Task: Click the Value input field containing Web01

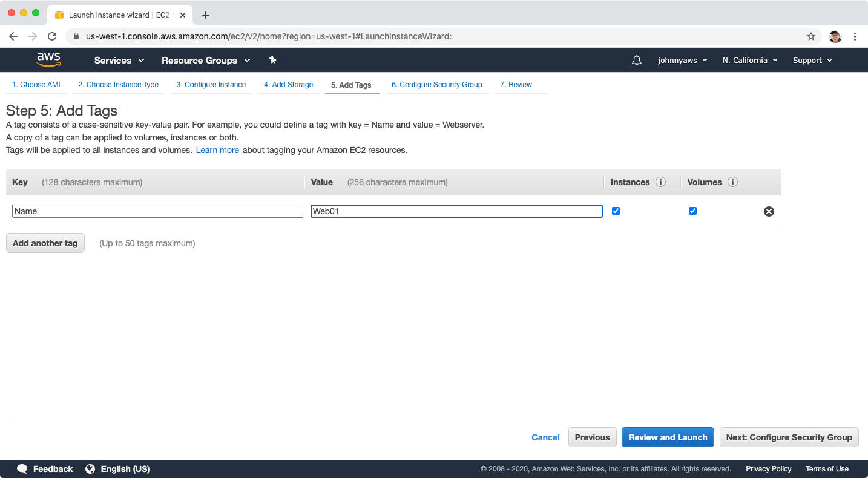Action: pos(456,211)
